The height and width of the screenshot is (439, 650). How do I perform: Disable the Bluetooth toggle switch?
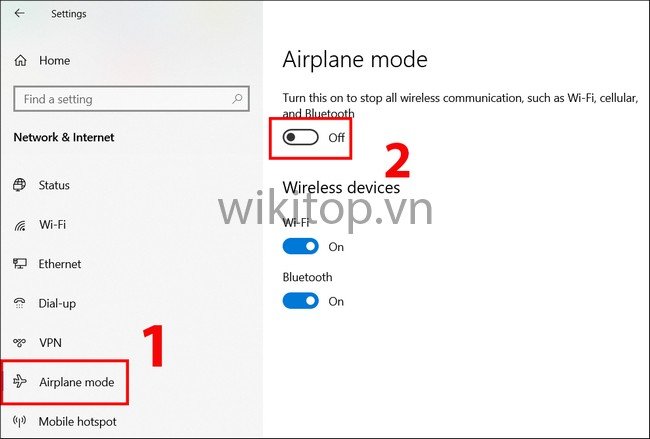301,301
